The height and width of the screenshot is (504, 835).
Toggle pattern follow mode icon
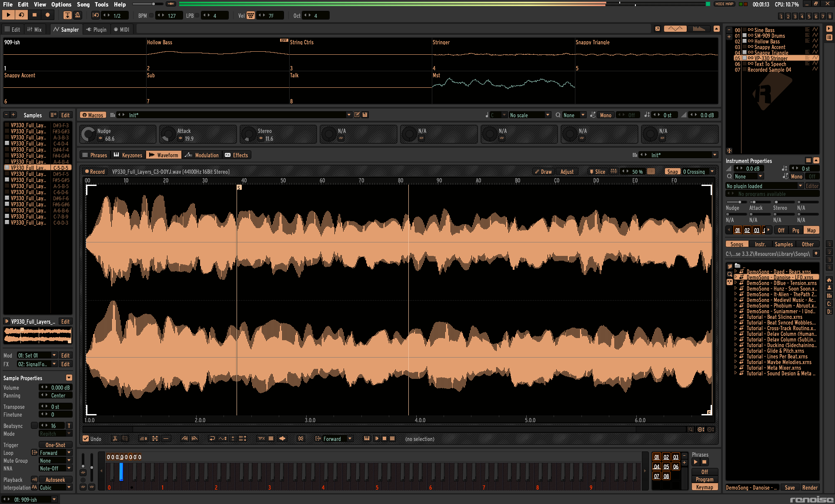pyautogui.click(x=68, y=15)
